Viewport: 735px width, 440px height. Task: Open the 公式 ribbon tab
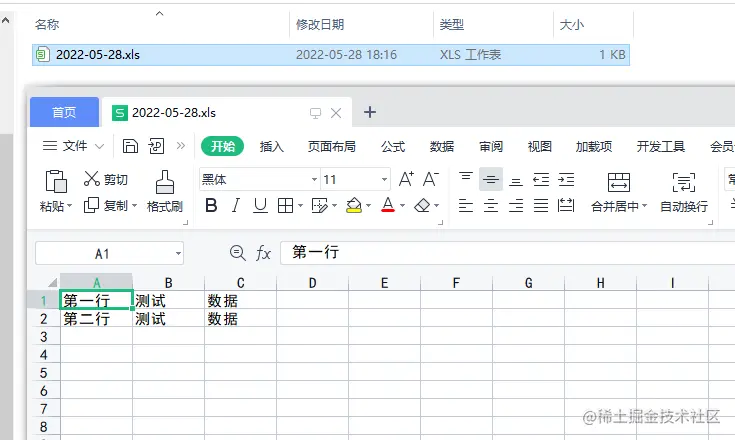(x=393, y=146)
